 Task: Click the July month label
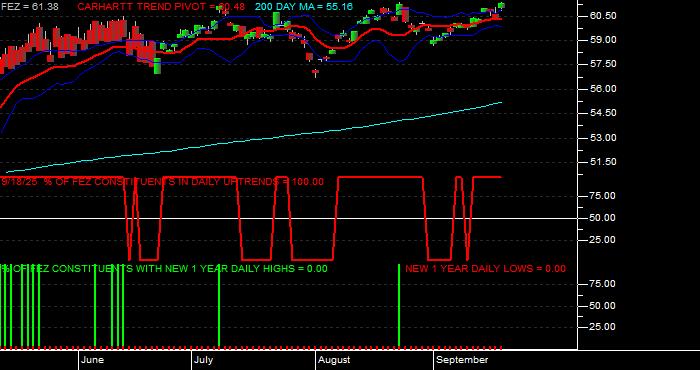[x=204, y=360]
